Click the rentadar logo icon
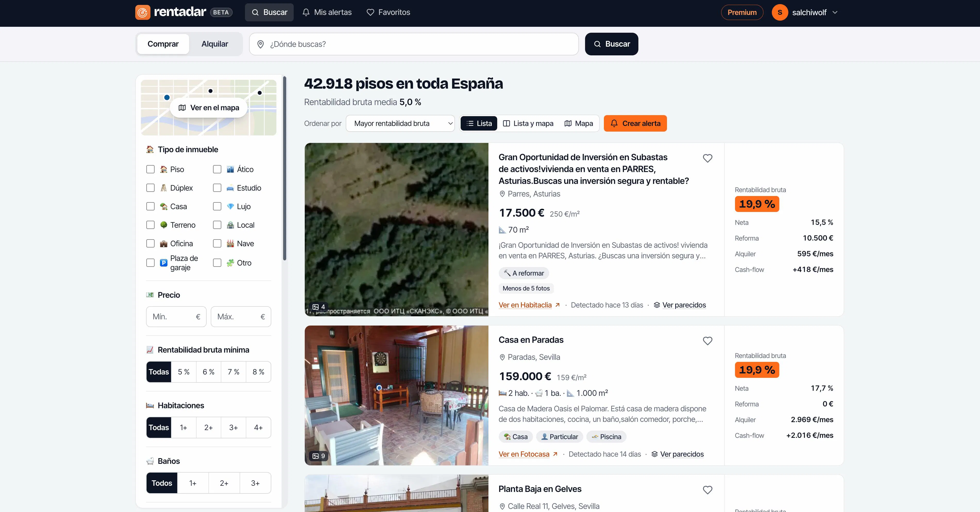Image resolution: width=980 pixels, height=512 pixels. 143,12
